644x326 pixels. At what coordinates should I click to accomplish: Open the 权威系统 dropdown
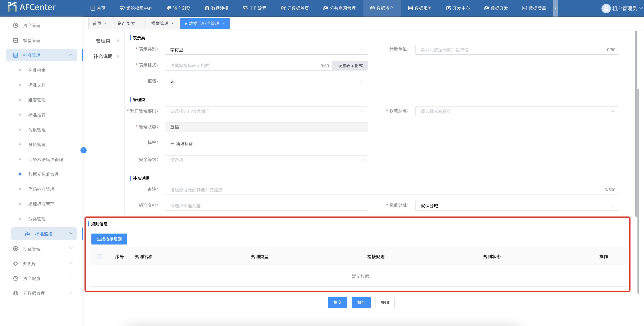tap(517, 111)
